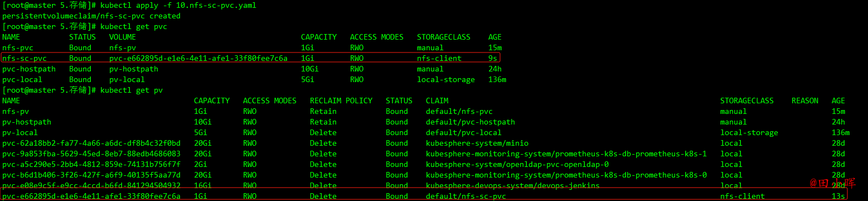Select pvc-62a18bb2 volume name in PV list
This screenshot has height=201, width=868.
[91, 143]
